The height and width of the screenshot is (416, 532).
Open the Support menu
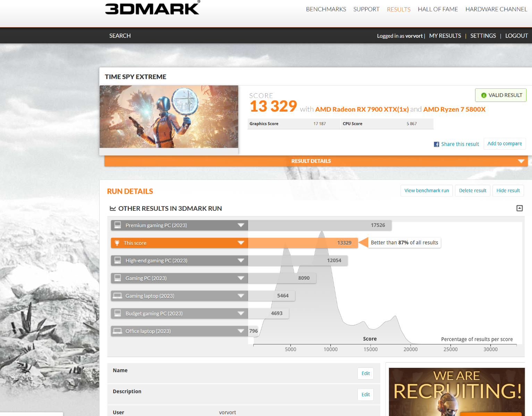coord(366,9)
